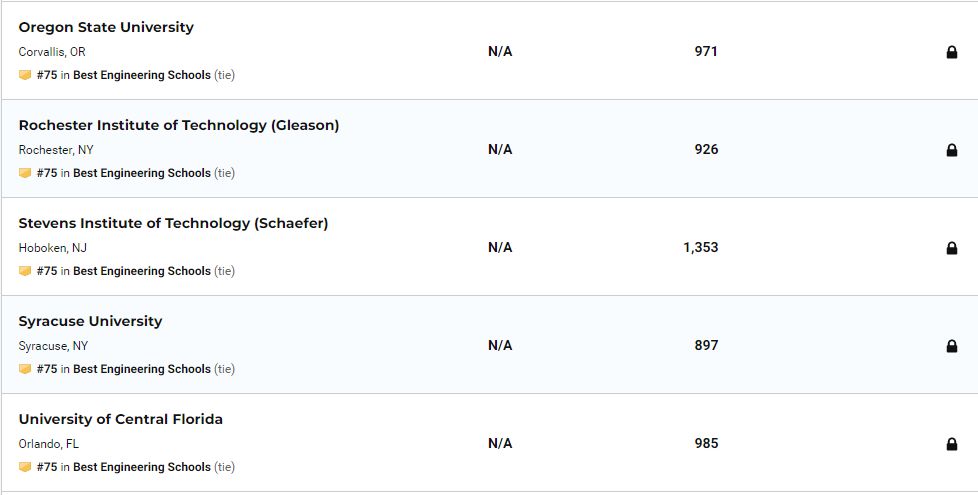Click Best Engineering Schools under Rochester Institute

click(x=141, y=173)
